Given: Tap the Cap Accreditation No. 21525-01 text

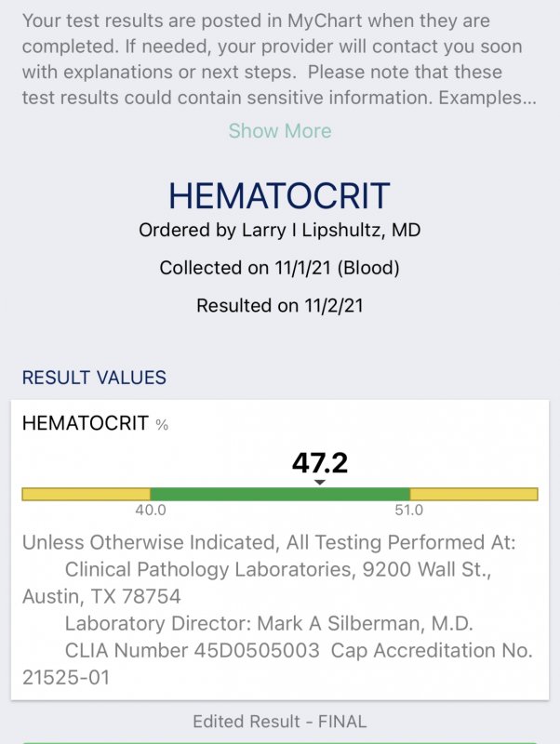Looking at the screenshot, I should click(277, 664).
